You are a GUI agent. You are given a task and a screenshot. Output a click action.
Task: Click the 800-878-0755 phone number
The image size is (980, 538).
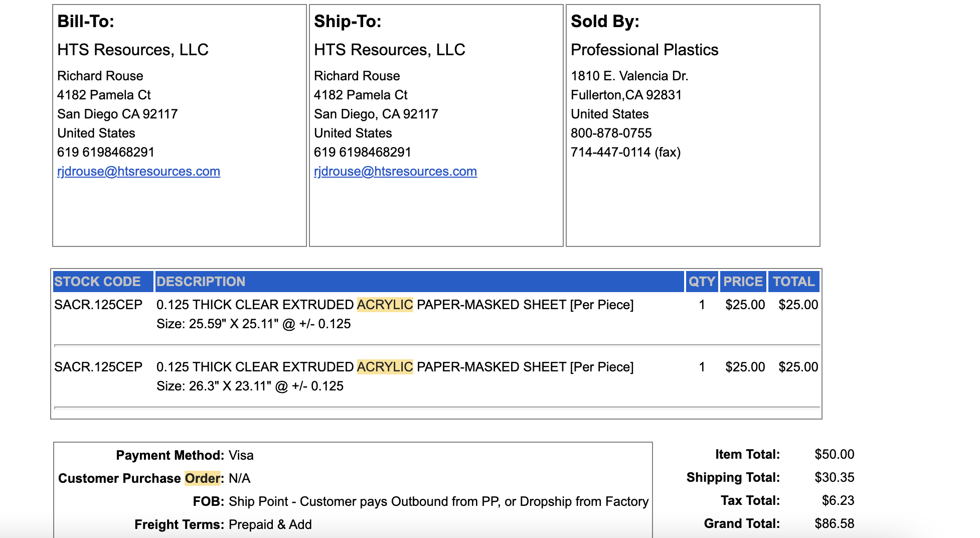tap(611, 133)
